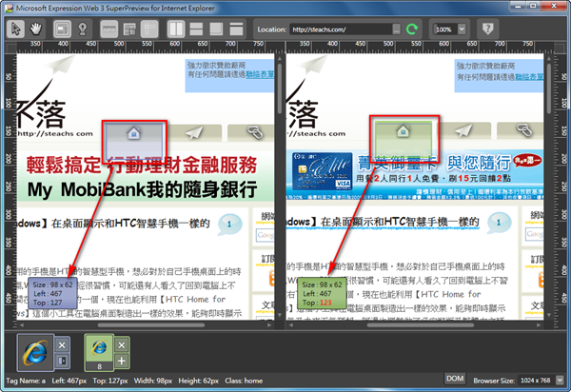Click the Location URL field
571x392 pixels.
[x=341, y=29]
